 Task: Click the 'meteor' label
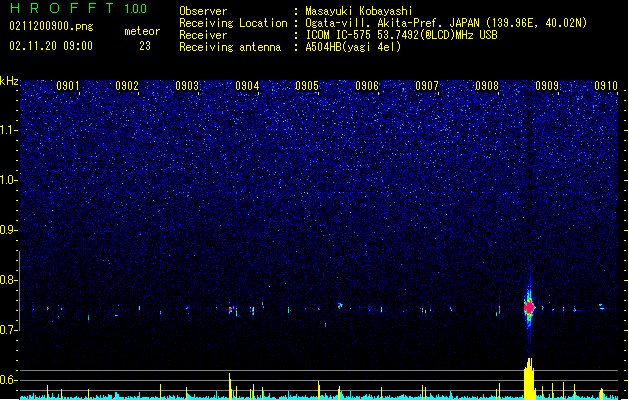pos(142,31)
